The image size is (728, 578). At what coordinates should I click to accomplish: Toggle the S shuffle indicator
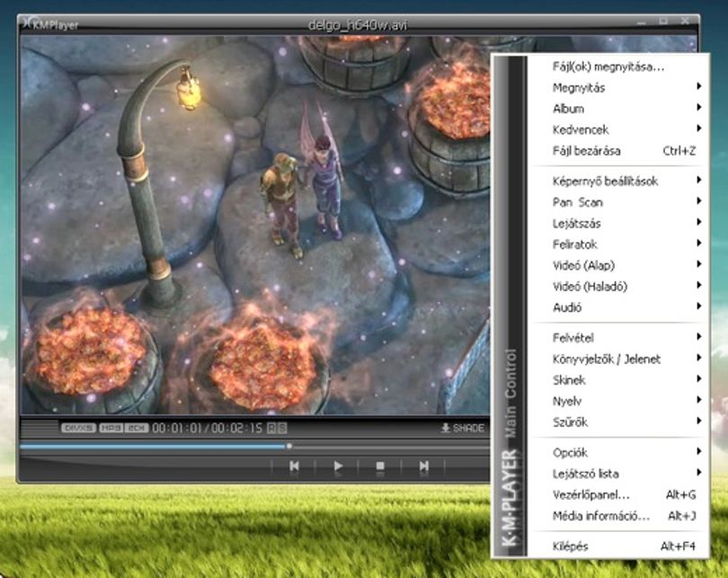(282, 428)
